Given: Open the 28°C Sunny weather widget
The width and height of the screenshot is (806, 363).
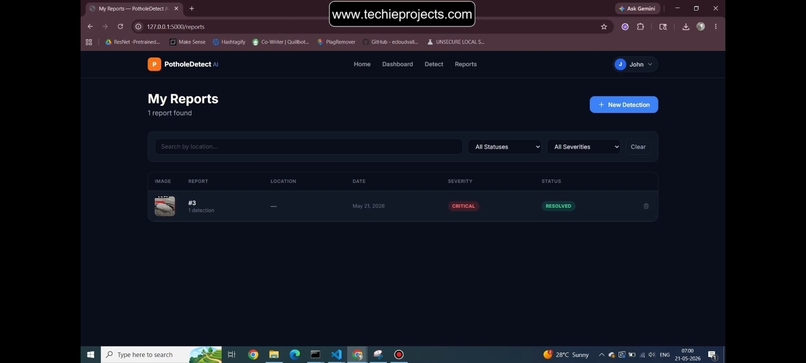Looking at the screenshot, I should (x=566, y=355).
